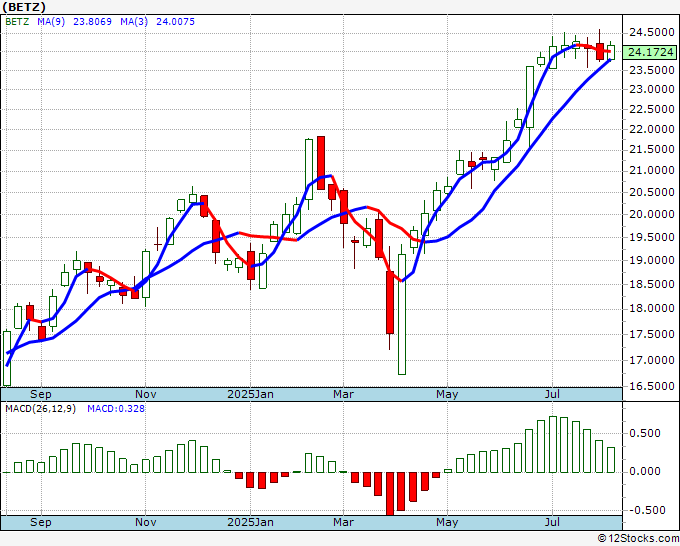
Task: Click the 22.5000 price axis label
Action: [x=652, y=109]
